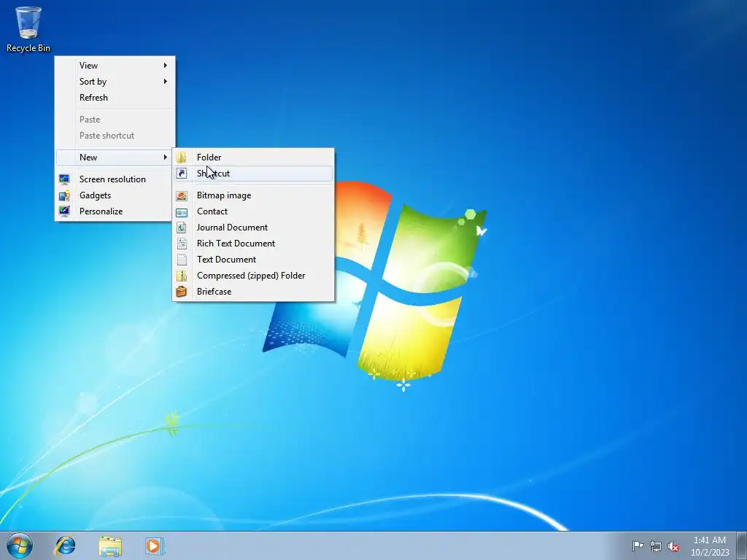Click the New submenu arrow
This screenshot has width=747, height=560.
point(166,157)
